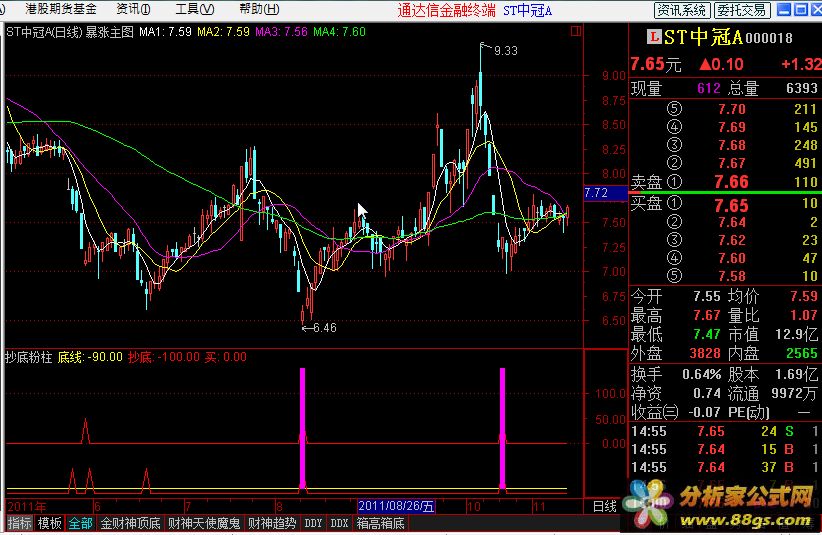This screenshot has height=535, width=822.
Task: Minimize the window using the title bar button
Action: [784, 9]
